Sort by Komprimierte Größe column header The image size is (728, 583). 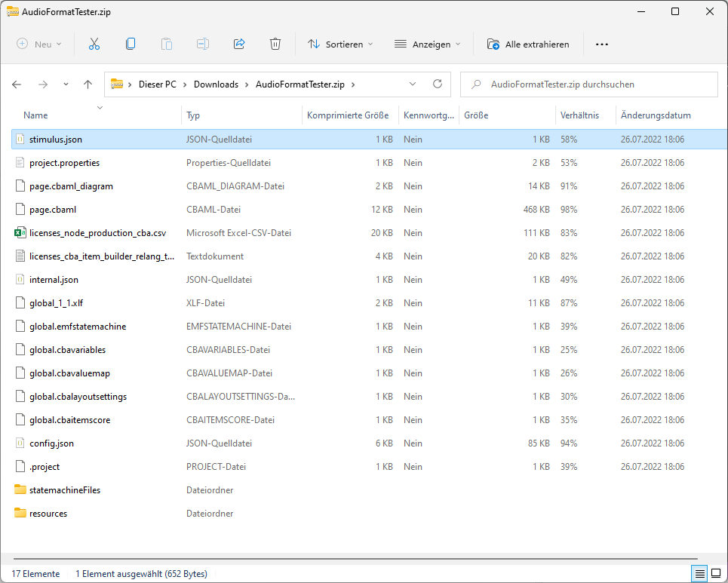[348, 115]
